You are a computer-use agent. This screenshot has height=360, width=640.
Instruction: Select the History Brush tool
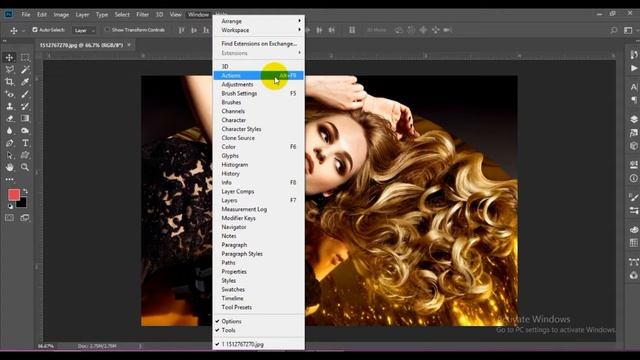point(25,107)
